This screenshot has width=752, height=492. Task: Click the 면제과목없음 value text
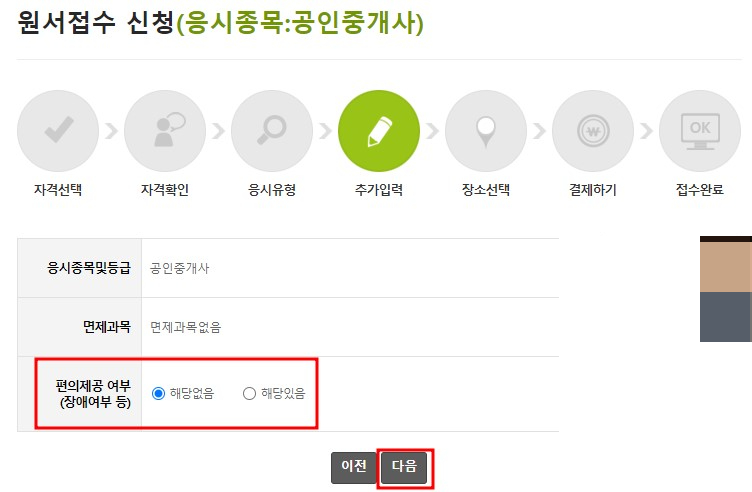(186, 328)
